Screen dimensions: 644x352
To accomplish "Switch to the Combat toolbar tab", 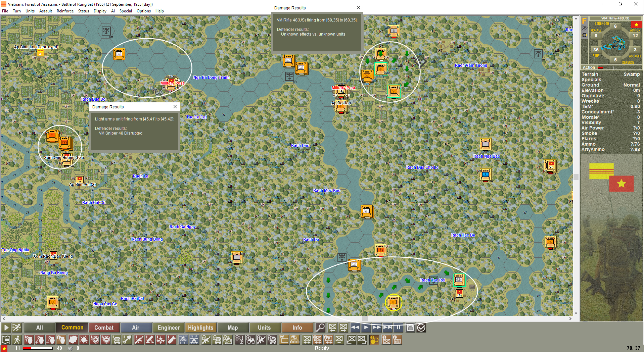I will 104,328.
